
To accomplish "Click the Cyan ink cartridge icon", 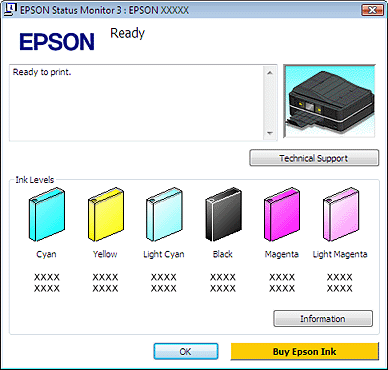I will 47,214.
